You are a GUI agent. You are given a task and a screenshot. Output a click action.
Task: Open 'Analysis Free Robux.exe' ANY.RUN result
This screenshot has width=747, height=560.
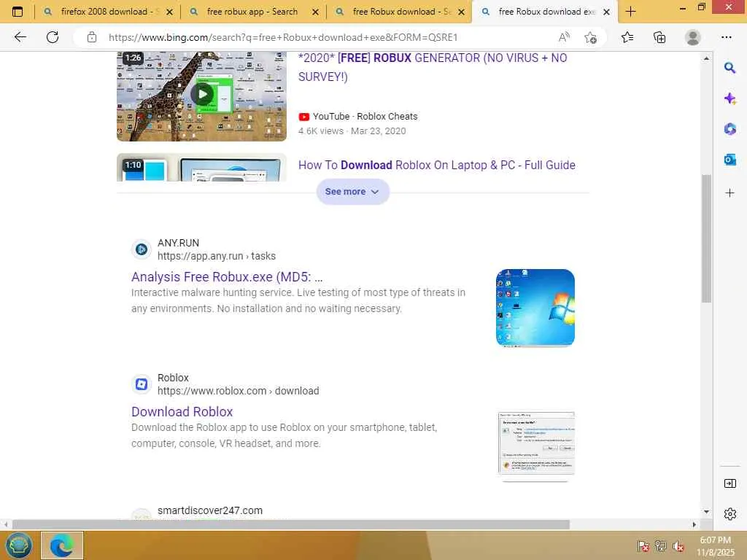pos(227,276)
